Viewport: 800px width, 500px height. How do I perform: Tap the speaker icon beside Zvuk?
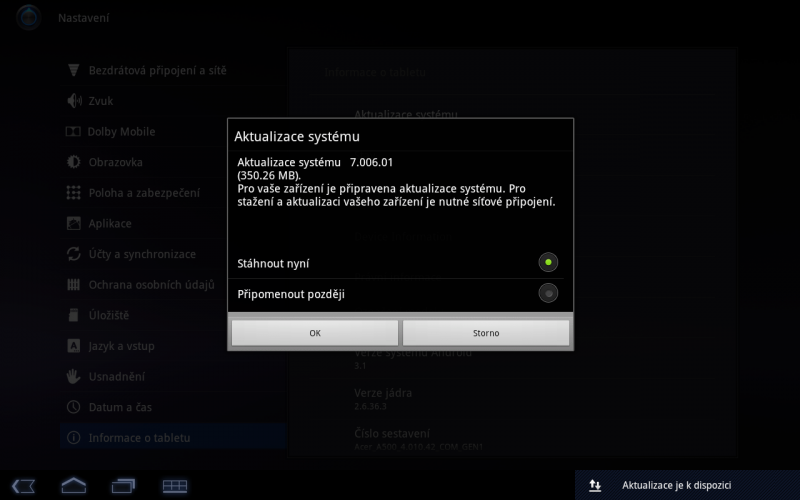(74, 101)
